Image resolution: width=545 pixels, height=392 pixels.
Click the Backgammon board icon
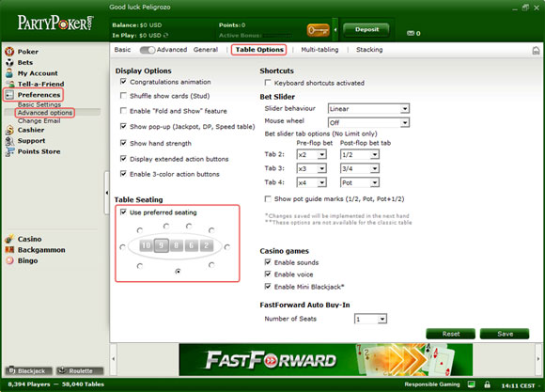(x=9, y=250)
